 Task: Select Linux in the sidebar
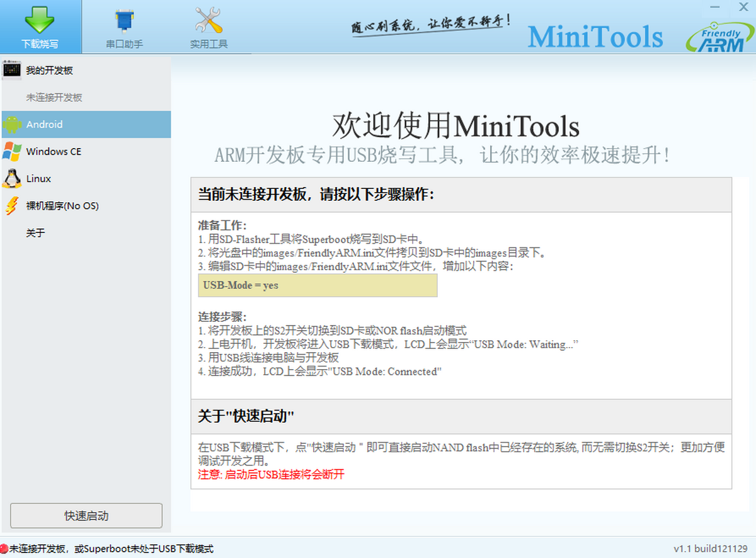[86, 179]
